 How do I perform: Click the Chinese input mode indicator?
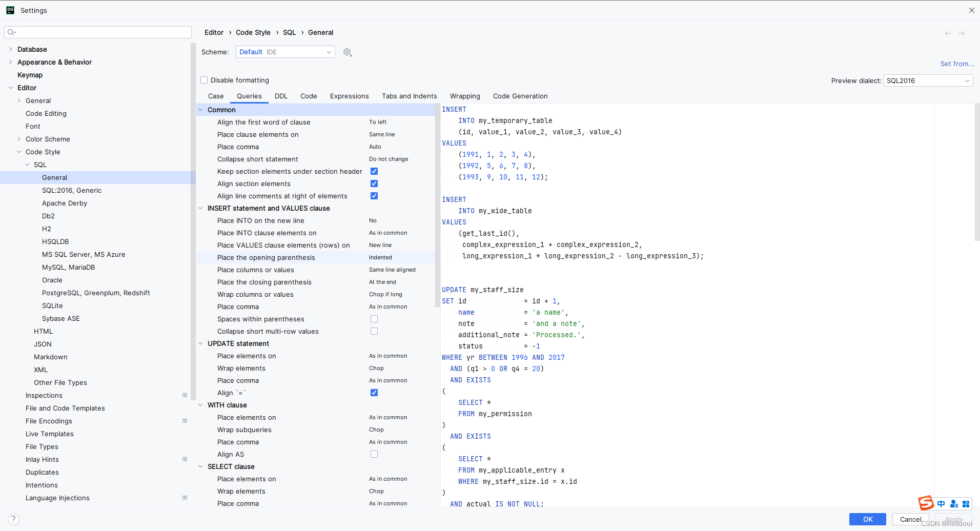coord(941,504)
